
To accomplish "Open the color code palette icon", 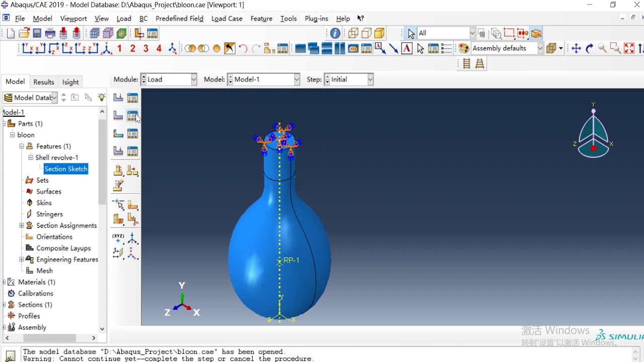I will pyautogui.click(x=463, y=48).
